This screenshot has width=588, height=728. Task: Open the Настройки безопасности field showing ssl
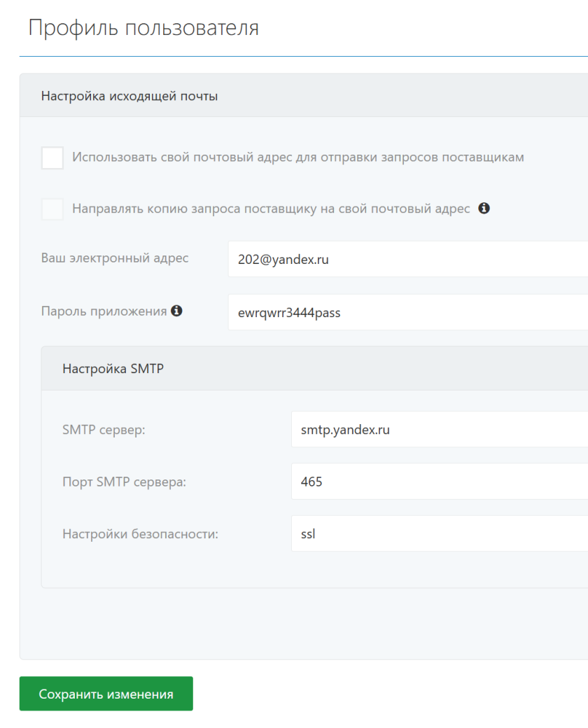[x=440, y=533]
